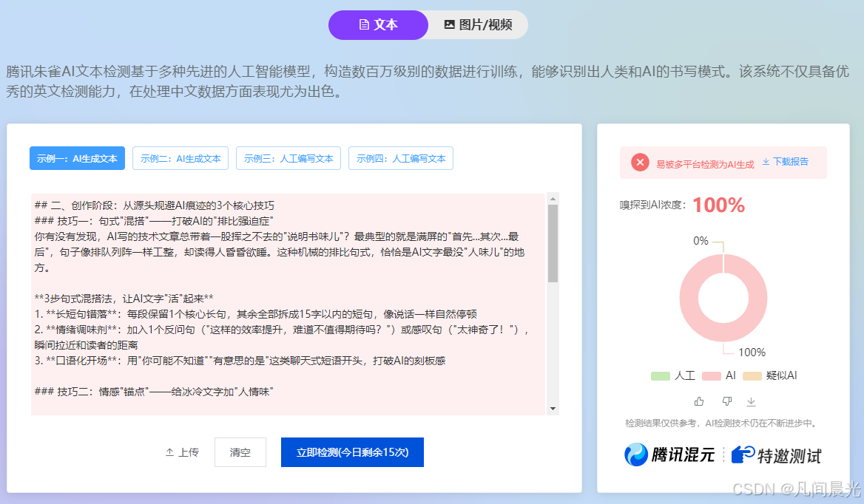Switch to the 图片/视频 tab

[x=478, y=25]
